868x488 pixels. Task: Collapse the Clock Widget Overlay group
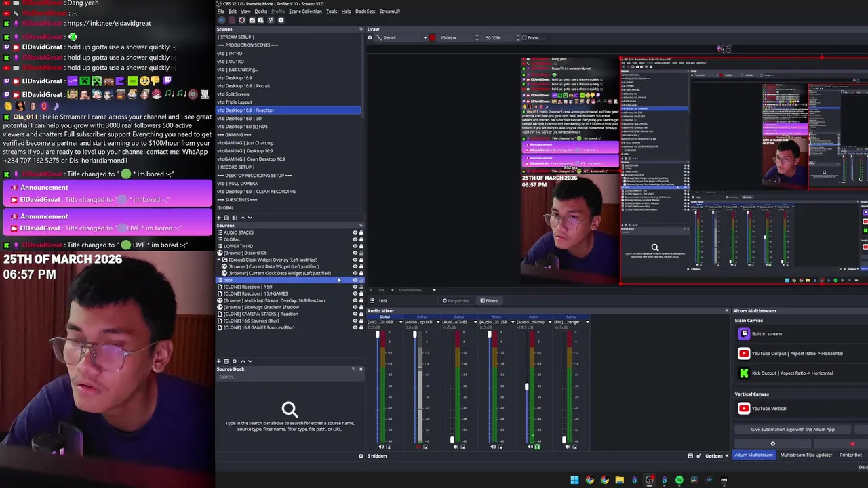tap(220, 260)
